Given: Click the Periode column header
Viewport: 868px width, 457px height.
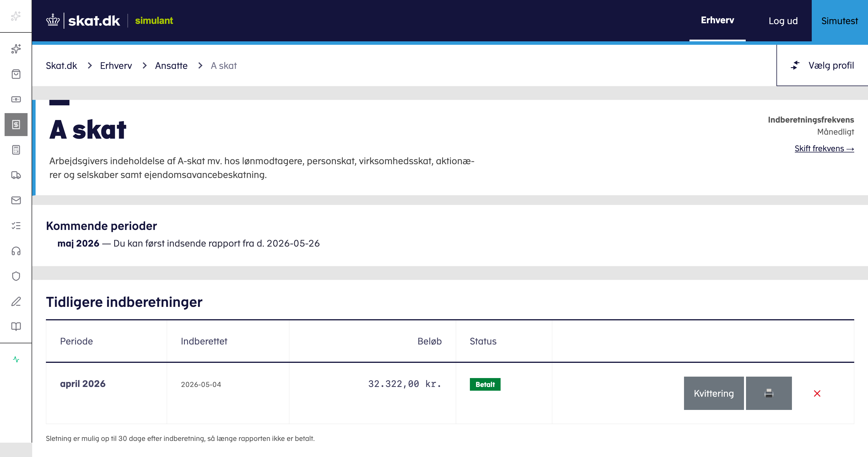Looking at the screenshot, I should click(76, 341).
